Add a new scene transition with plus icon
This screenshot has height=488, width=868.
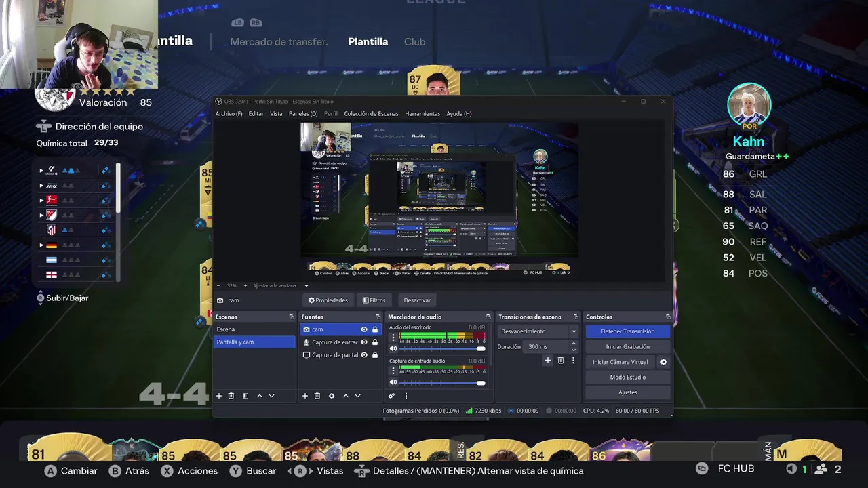pyautogui.click(x=548, y=361)
